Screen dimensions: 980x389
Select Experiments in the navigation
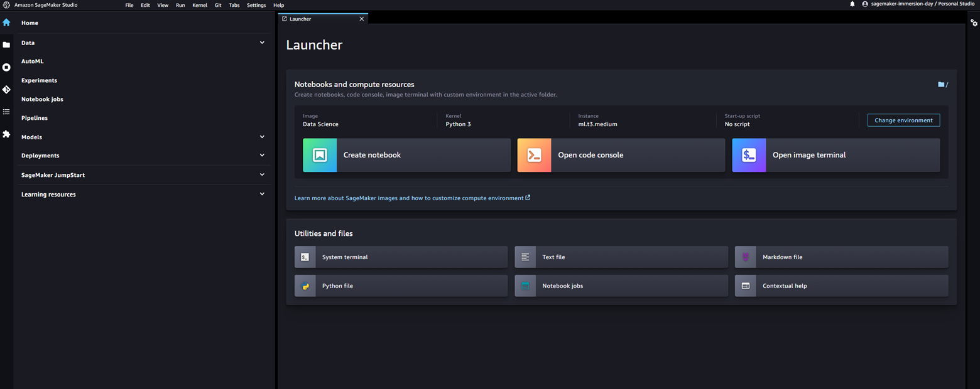tap(39, 80)
